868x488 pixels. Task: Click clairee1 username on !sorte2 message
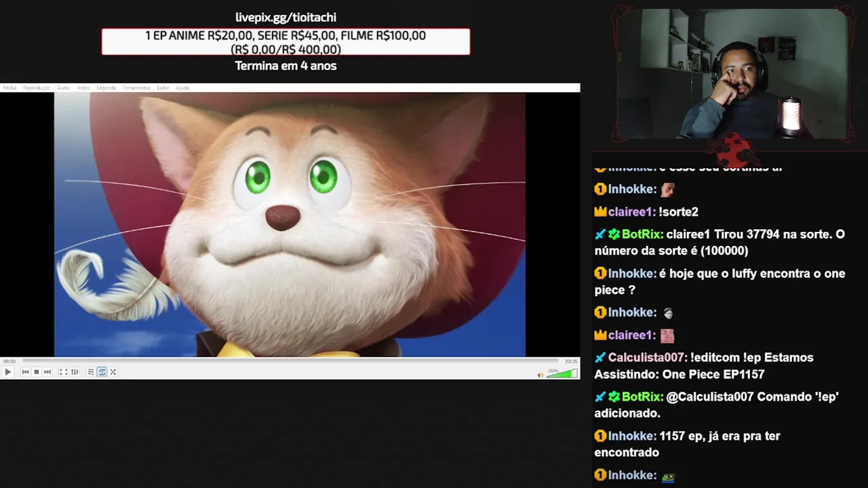[631, 212]
